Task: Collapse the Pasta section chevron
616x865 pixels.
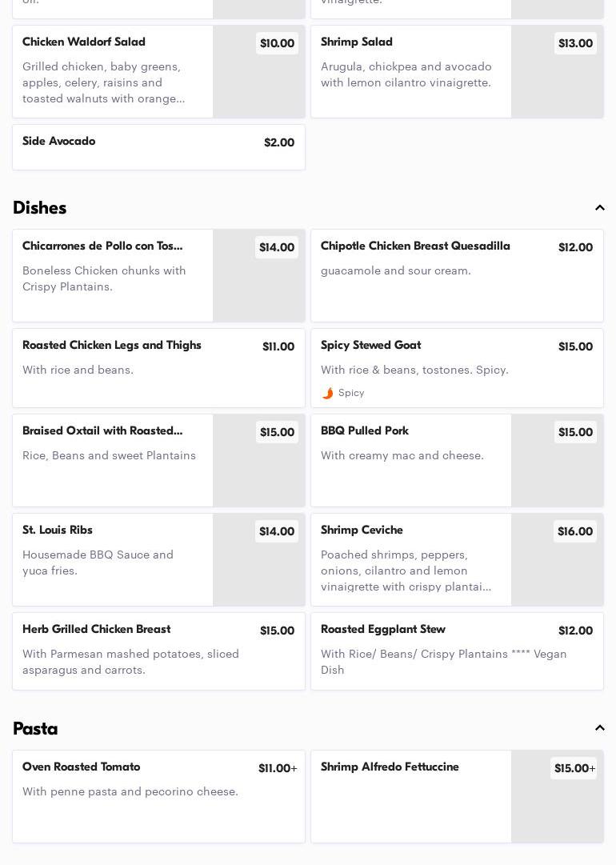Action: (x=599, y=728)
